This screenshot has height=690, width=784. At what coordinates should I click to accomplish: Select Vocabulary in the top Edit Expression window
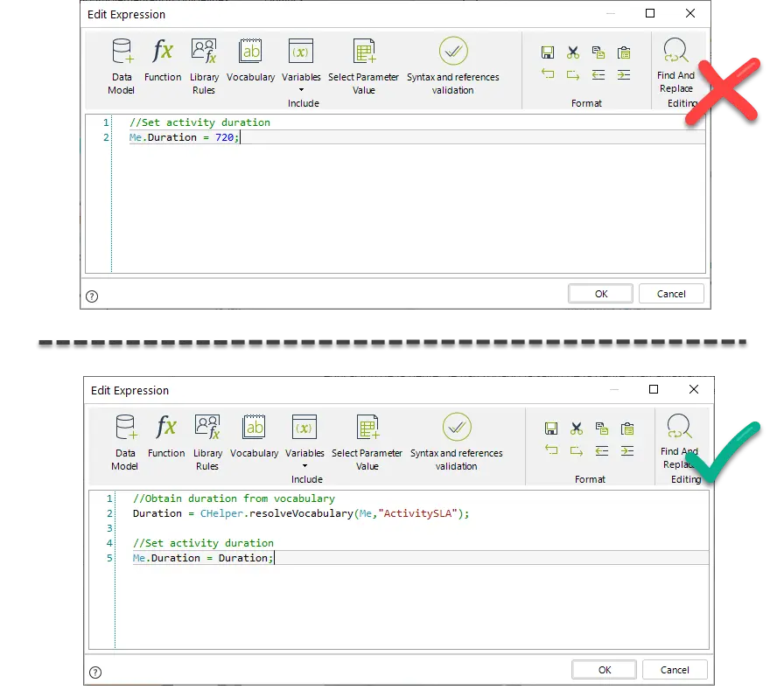click(250, 59)
